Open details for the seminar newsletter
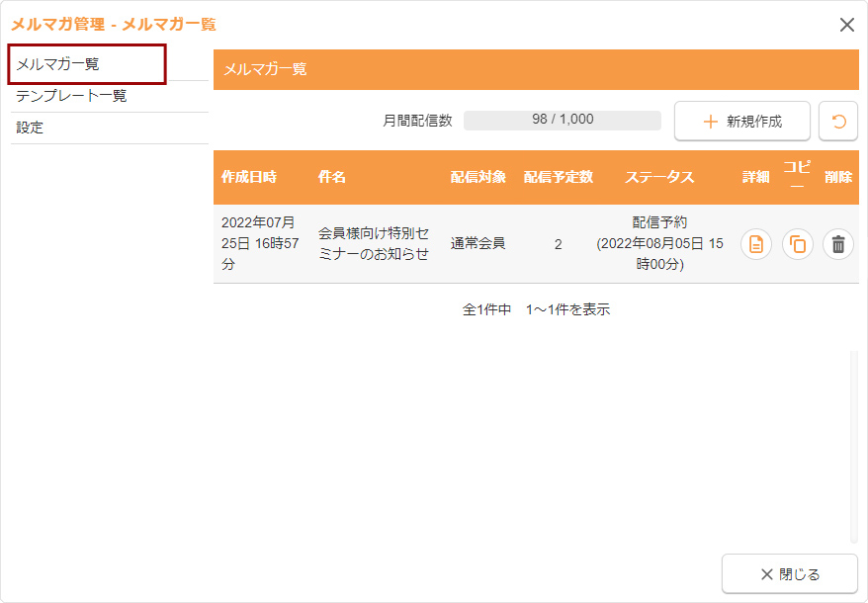The image size is (868, 603). coord(756,244)
